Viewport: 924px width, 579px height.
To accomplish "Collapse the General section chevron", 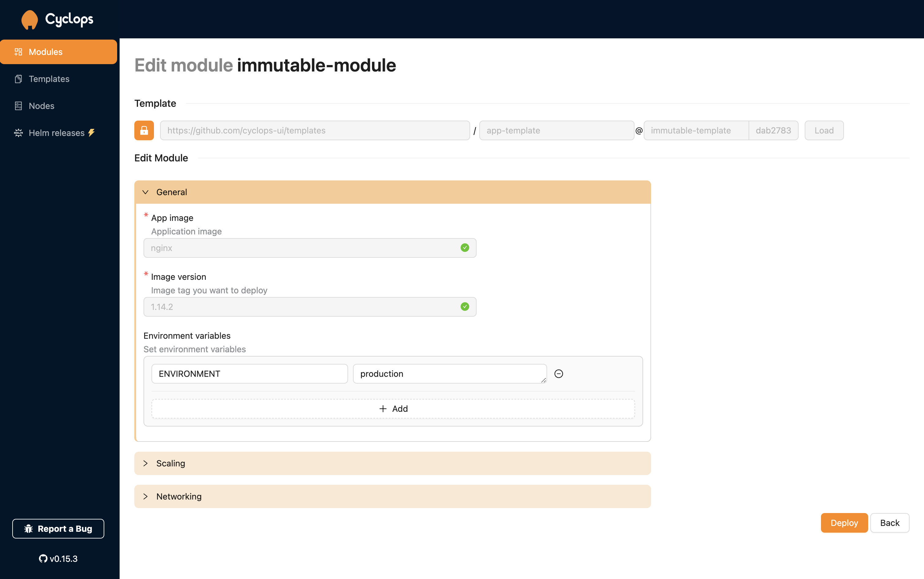I will (x=145, y=192).
